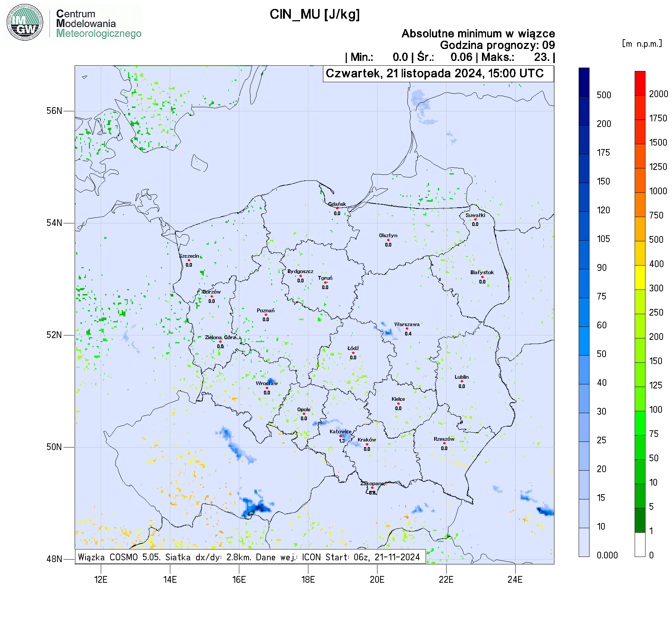Screen dimensions: 672x635
Task: Click the lightest blue 0.000 CIN swatch
Action: [x=584, y=542]
